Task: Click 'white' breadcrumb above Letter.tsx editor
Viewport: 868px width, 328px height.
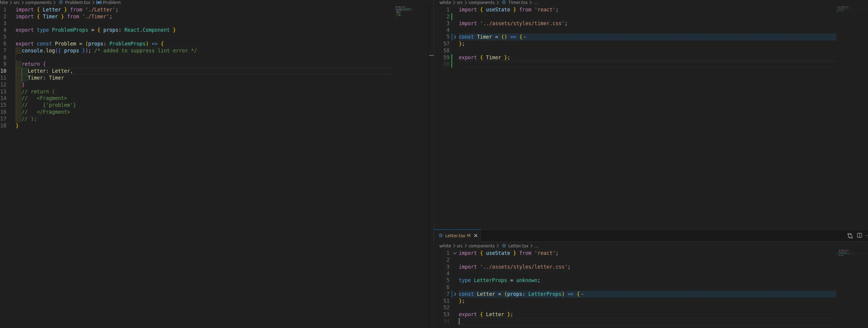Action: tap(445, 246)
